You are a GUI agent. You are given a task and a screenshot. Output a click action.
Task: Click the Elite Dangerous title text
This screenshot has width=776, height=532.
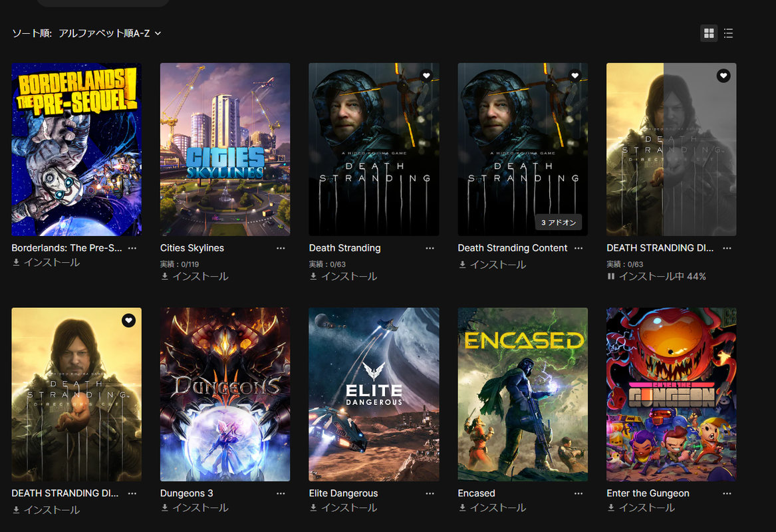click(x=344, y=493)
